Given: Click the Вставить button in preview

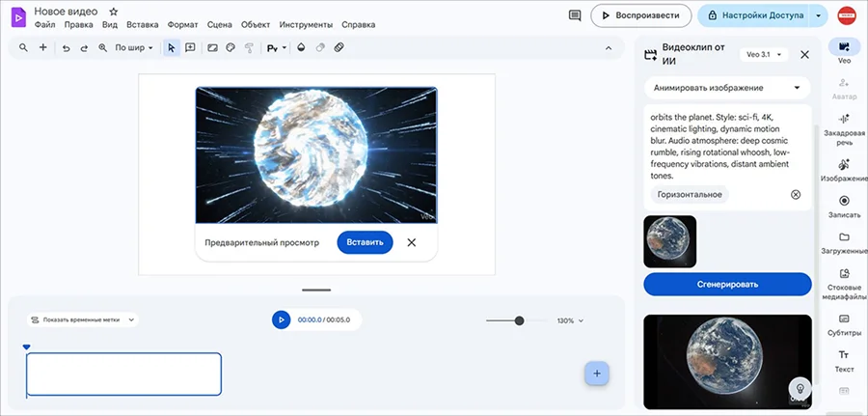Looking at the screenshot, I should tap(365, 242).
